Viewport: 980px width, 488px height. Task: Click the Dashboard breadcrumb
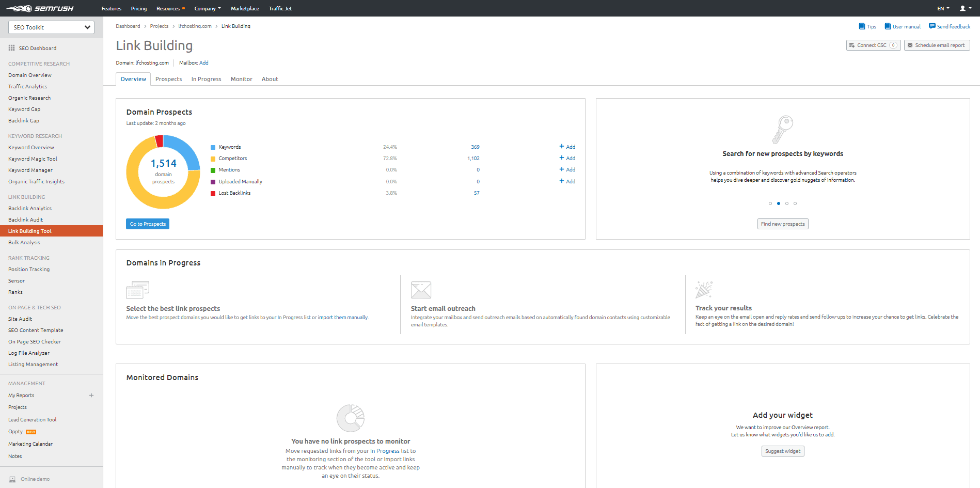pos(128,26)
